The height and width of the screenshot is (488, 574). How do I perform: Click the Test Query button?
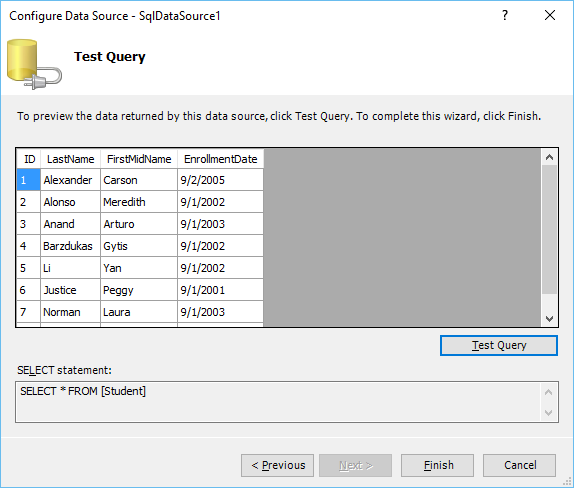click(x=499, y=345)
